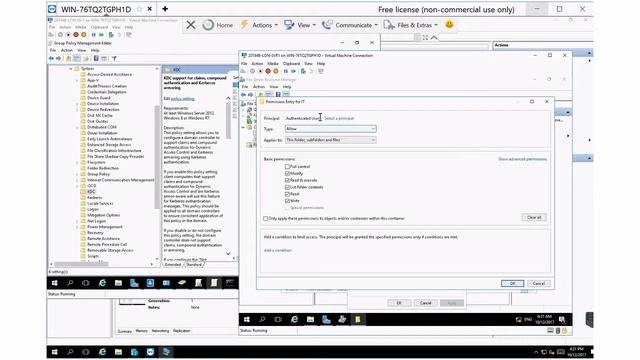640x360 pixels.
Task: Click the pause icon in left VM connection toolbar
Action: (x=93, y=35)
